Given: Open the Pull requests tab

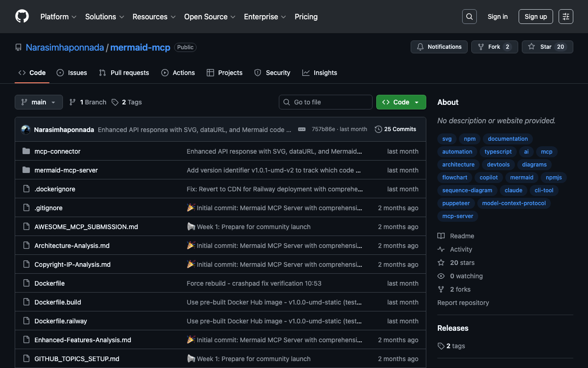Looking at the screenshot, I should click(x=124, y=73).
